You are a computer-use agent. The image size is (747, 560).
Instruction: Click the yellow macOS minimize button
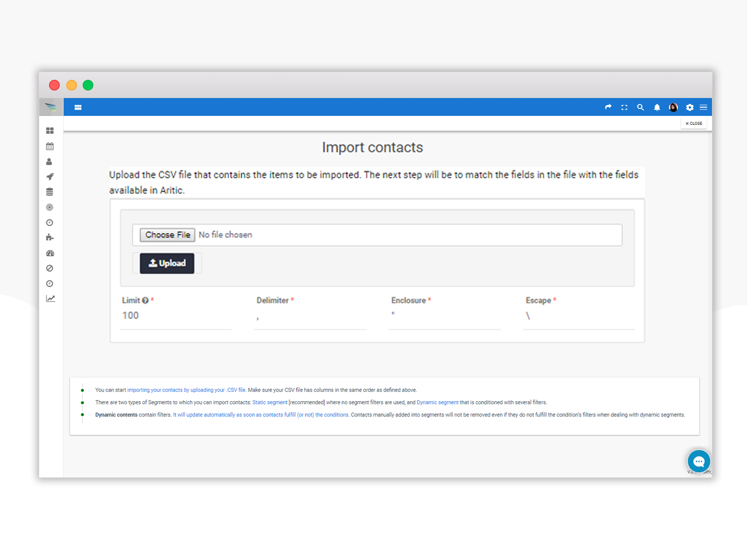71,85
